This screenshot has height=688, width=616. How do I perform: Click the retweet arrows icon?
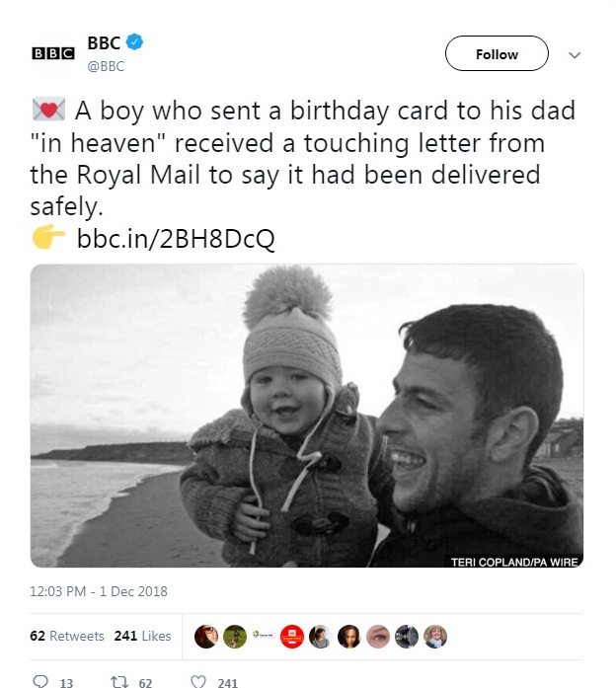118,682
